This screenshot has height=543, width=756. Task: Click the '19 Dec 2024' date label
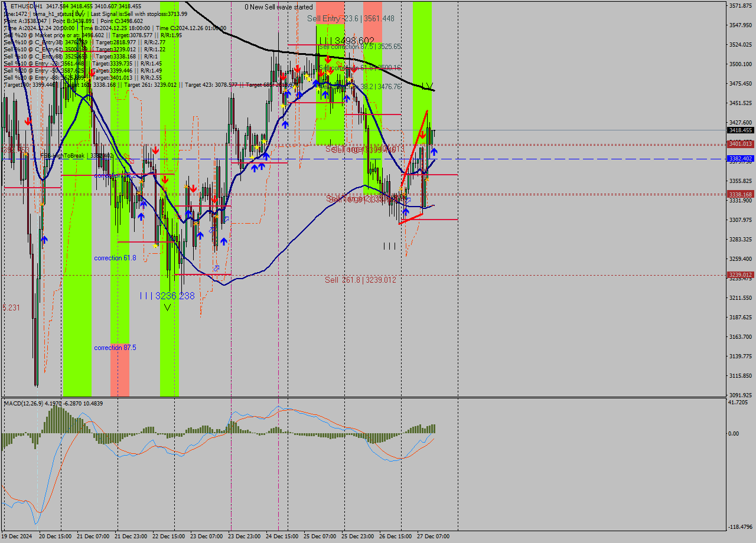(x=17, y=537)
